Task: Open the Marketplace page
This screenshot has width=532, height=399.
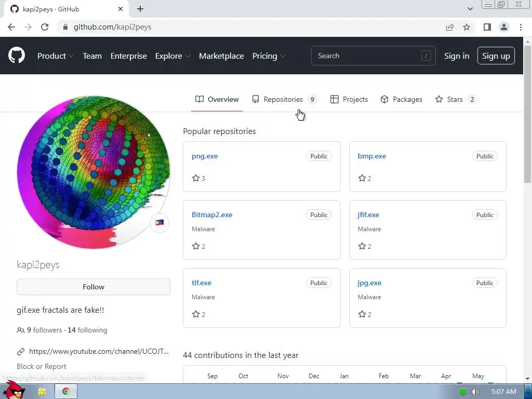Action: [221, 56]
